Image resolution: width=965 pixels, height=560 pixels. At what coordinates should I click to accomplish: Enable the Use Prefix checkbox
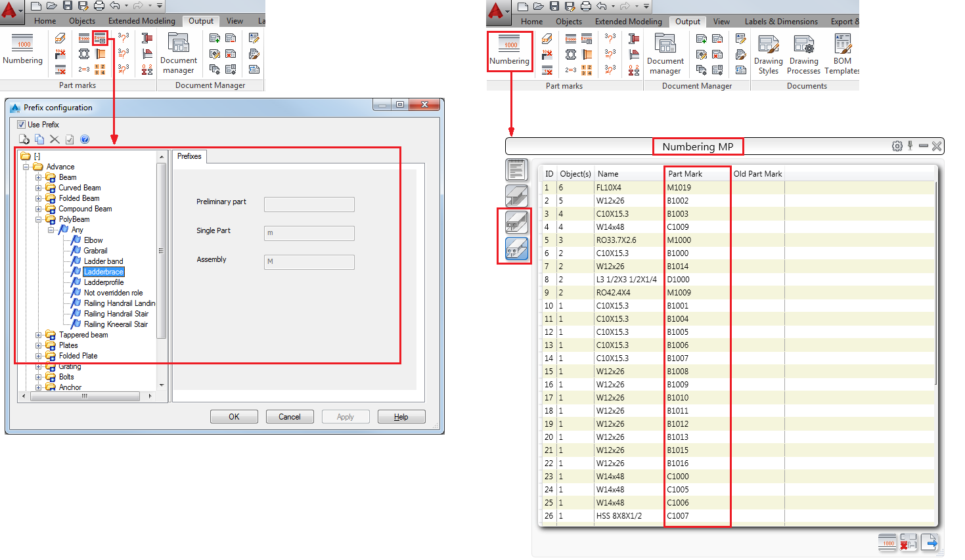point(22,124)
